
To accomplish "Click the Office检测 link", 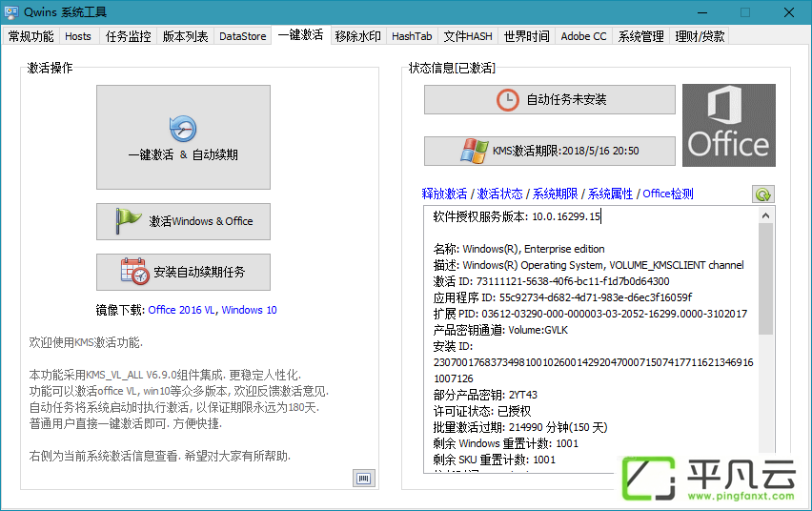I will pyautogui.click(x=668, y=194).
